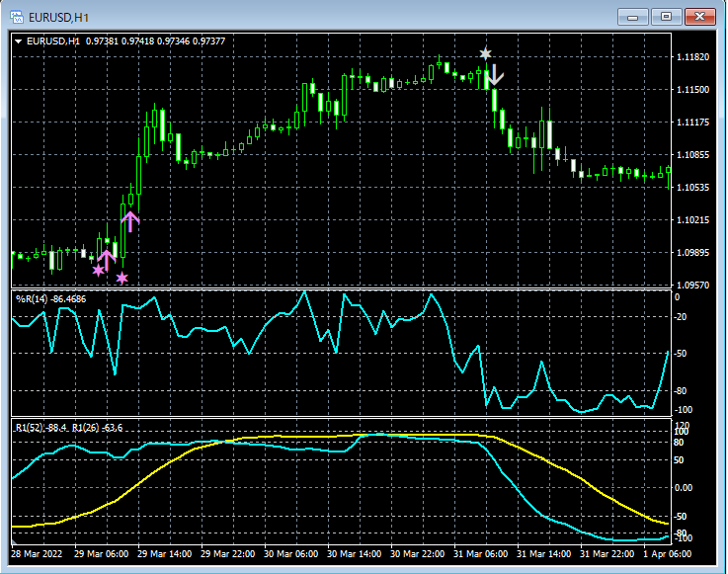Select the lowest pink star marker
The width and height of the screenshot is (728, 574).
pyautogui.click(x=121, y=279)
